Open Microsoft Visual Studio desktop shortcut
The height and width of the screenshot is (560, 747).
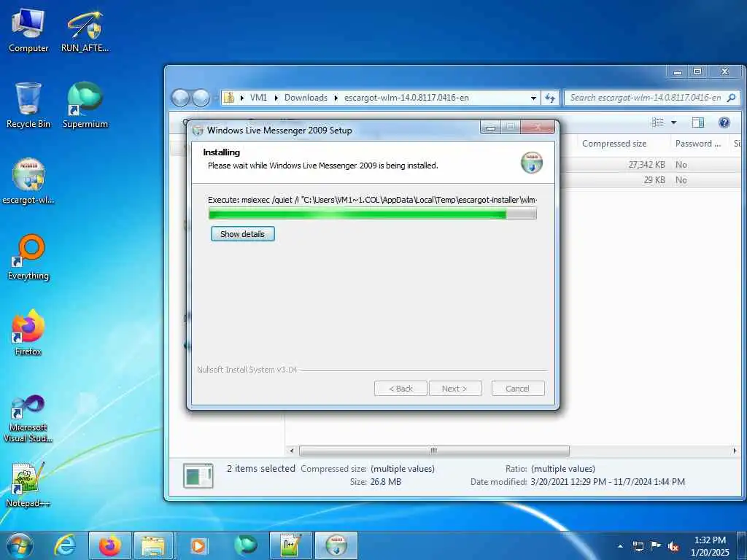[28, 418]
